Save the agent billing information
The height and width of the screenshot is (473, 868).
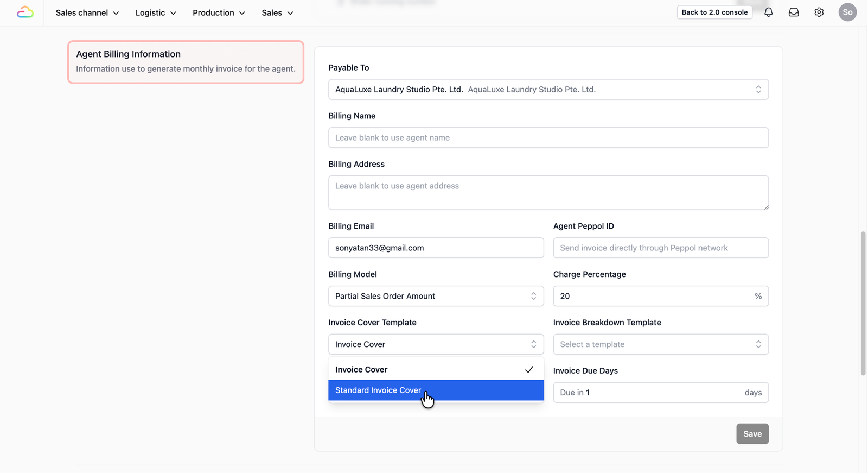pos(752,433)
